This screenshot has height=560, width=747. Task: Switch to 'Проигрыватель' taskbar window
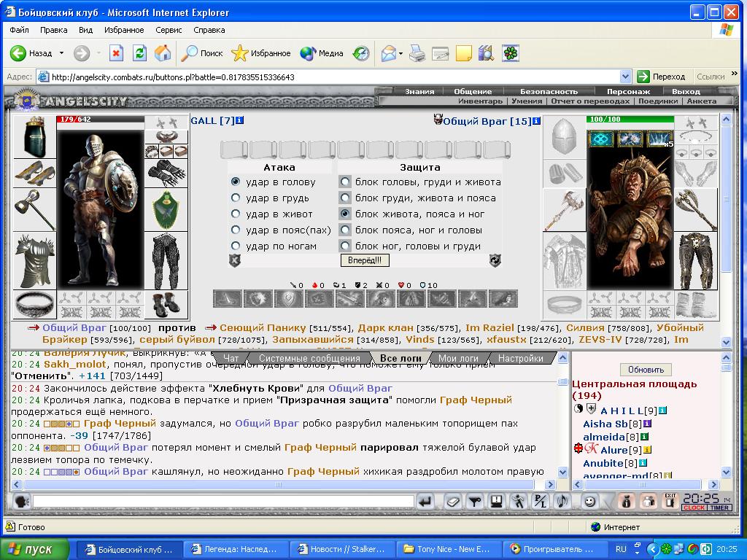pyautogui.click(x=554, y=549)
